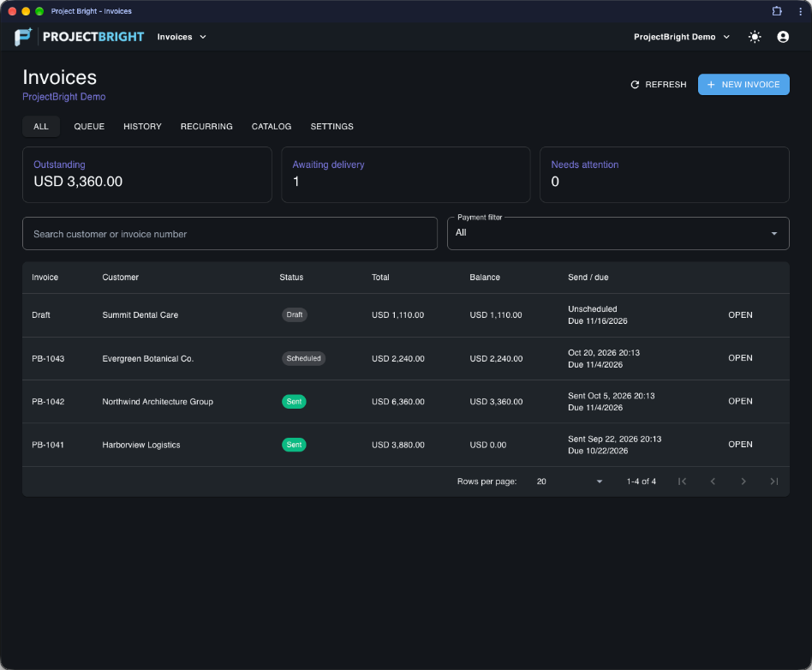Click the REFRESH button
This screenshot has height=670, width=812.
click(658, 85)
